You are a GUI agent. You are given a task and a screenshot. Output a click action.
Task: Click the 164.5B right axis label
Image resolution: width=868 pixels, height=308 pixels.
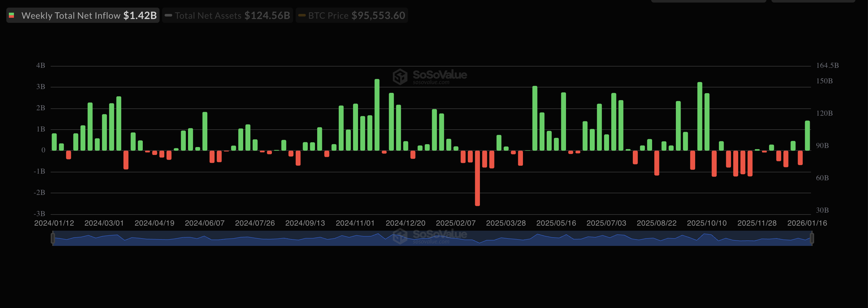[827, 66]
